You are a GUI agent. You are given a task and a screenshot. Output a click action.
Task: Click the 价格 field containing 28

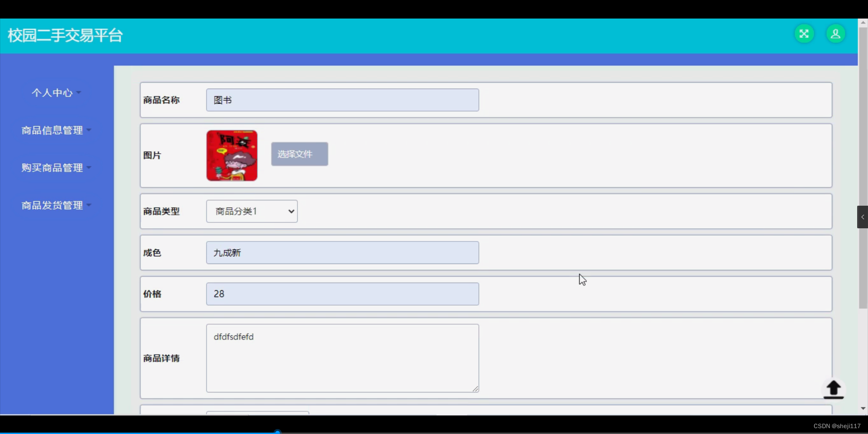(342, 294)
